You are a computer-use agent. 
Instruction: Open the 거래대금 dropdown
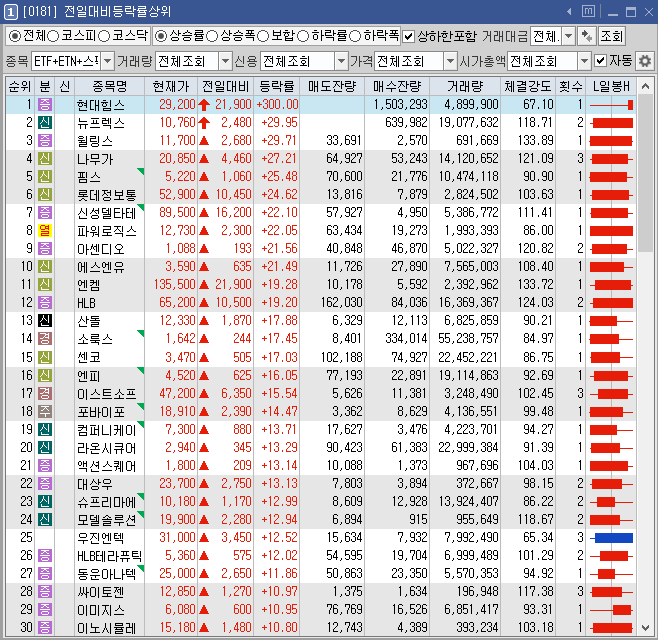(569, 37)
